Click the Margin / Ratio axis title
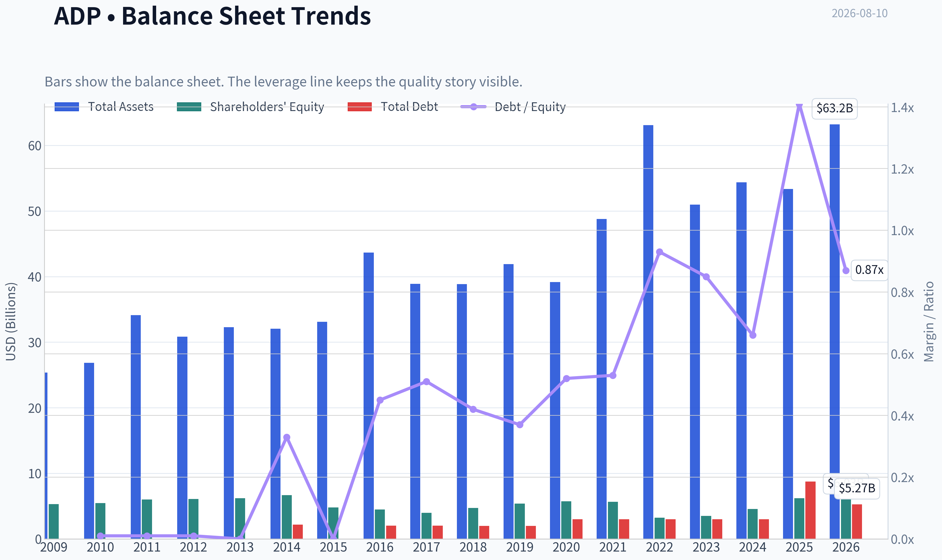 click(x=929, y=322)
